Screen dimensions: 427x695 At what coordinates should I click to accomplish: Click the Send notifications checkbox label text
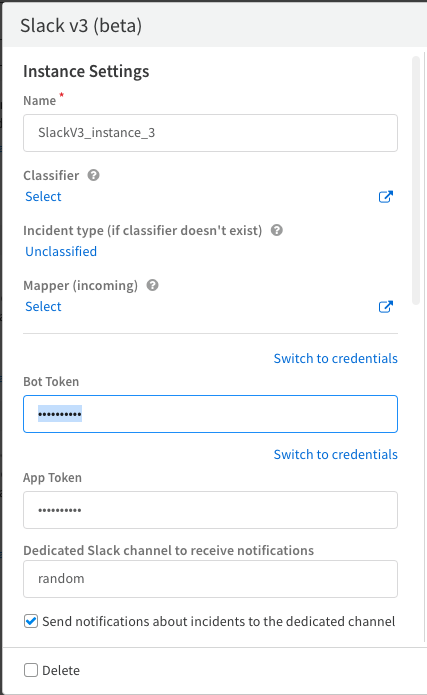point(219,621)
